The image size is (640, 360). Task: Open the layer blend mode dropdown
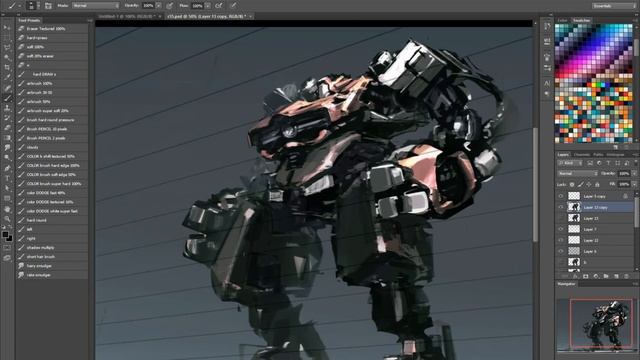pyautogui.click(x=578, y=173)
